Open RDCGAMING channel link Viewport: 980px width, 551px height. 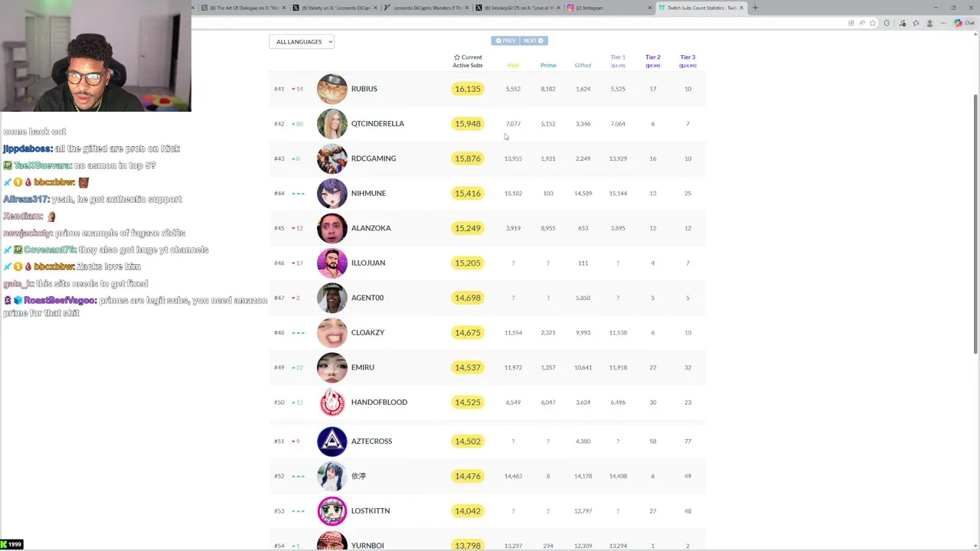374,158
